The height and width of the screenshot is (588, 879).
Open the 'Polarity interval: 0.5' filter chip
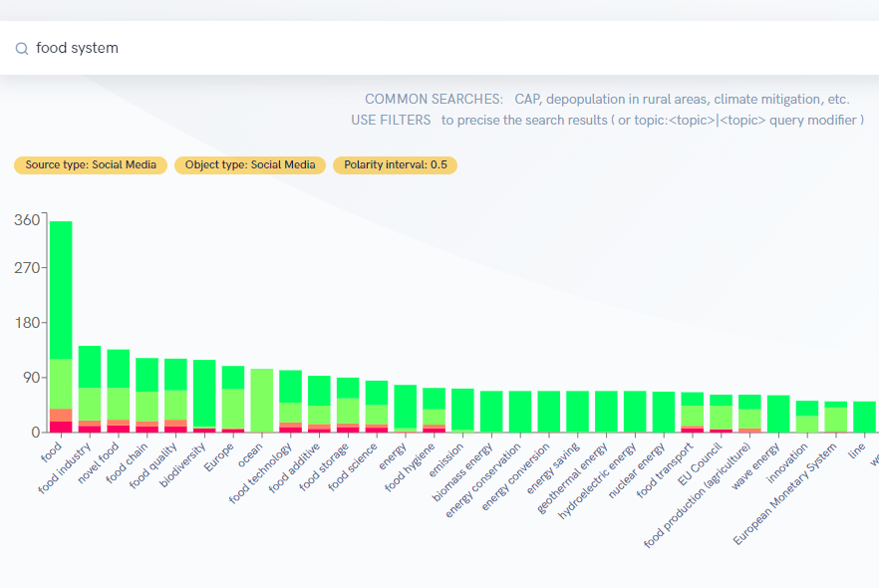coord(395,165)
